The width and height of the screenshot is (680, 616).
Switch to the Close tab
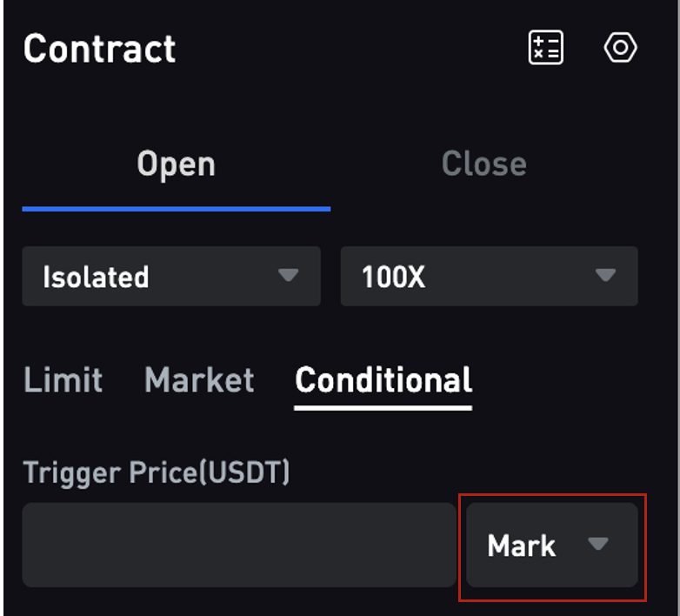pyautogui.click(x=484, y=164)
